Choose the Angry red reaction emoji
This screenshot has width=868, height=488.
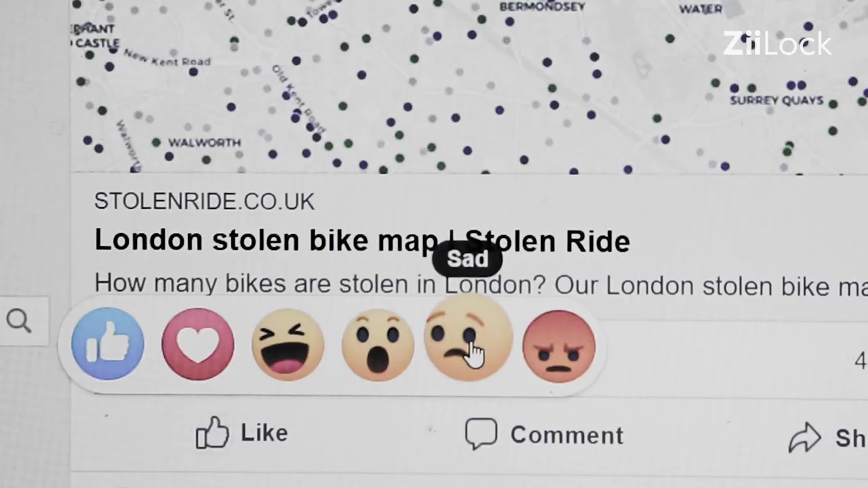point(559,346)
